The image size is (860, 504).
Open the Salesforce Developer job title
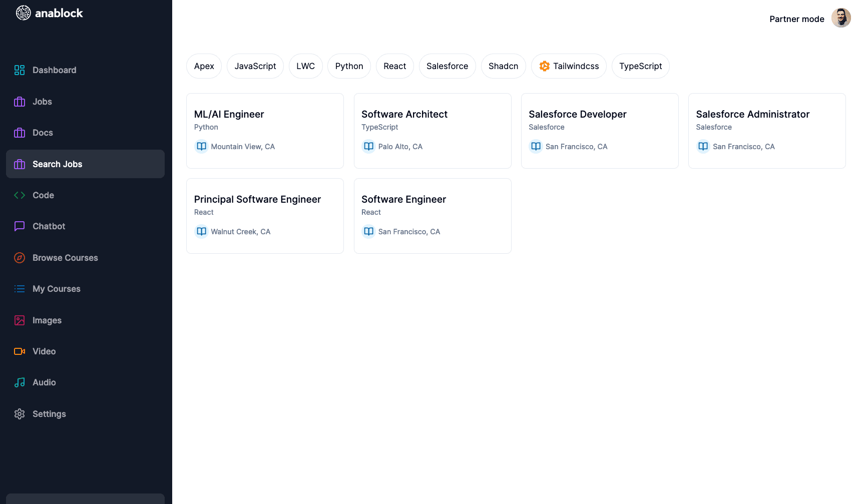577,114
